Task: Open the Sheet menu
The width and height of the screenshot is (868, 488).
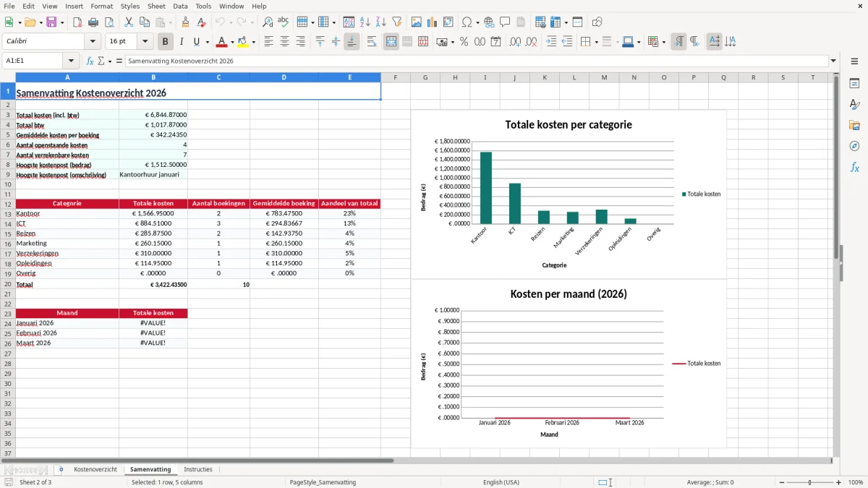Action: 156,6
